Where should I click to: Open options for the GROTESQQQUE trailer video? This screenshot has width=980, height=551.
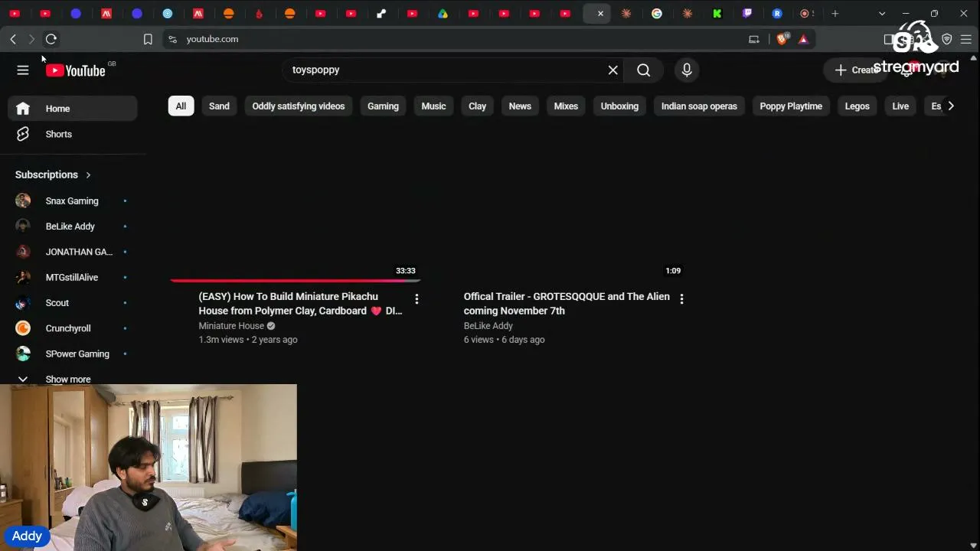coord(681,298)
